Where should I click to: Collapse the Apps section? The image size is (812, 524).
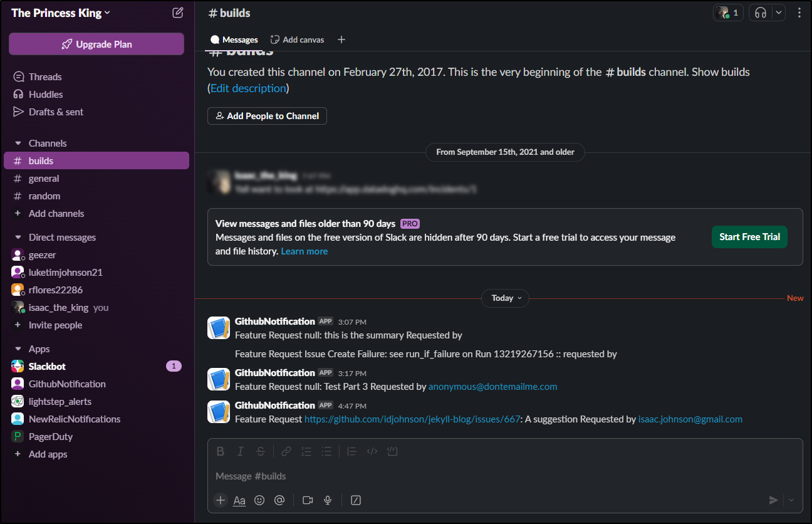pyautogui.click(x=18, y=348)
